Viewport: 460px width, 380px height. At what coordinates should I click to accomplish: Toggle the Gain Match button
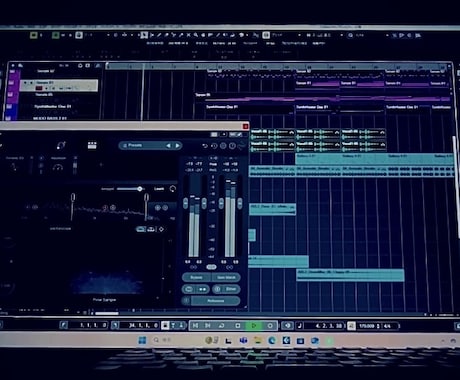tap(226, 277)
